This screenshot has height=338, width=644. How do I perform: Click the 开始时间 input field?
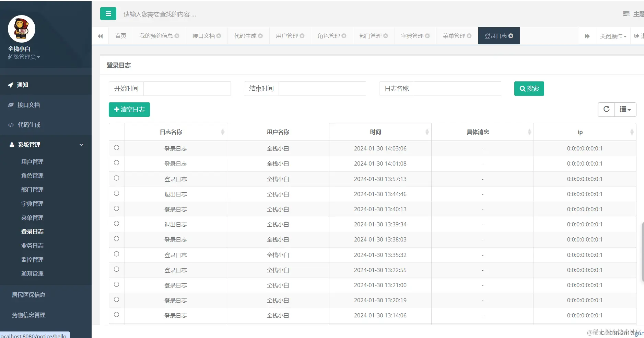coord(187,89)
